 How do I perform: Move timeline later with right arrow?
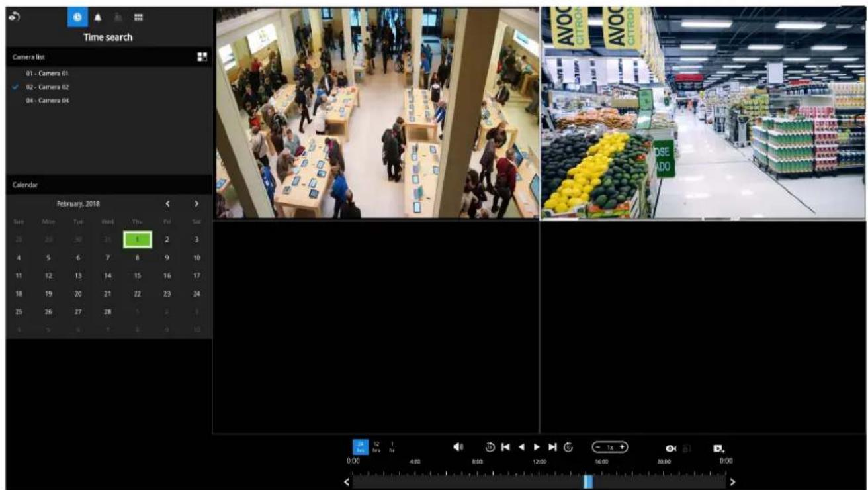point(732,482)
